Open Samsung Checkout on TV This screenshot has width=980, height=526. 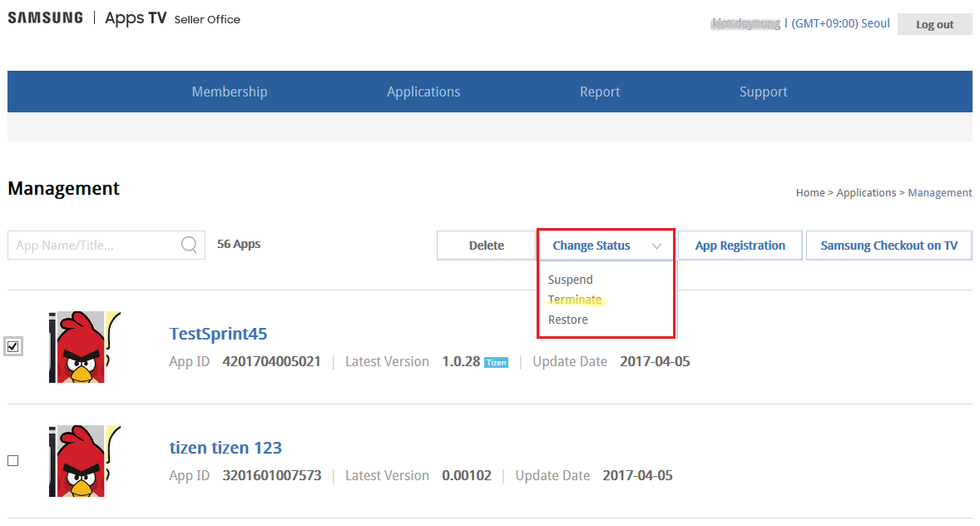[x=888, y=246]
